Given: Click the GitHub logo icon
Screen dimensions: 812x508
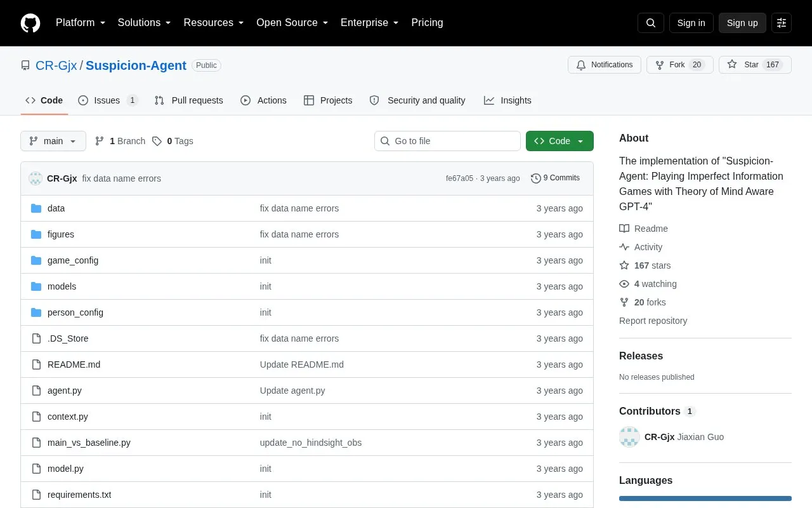Looking at the screenshot, I should [x=30, y=23].
